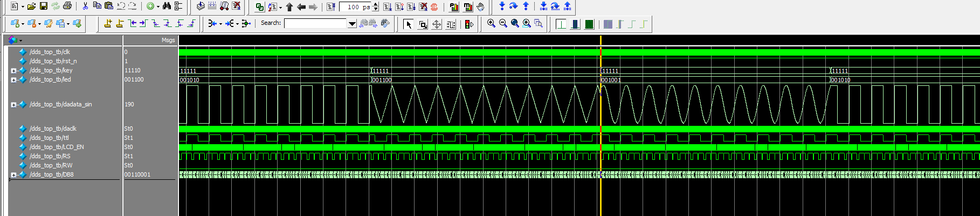Select the /dds_top_tb/LCD_EN signal
The width and height of the screenshot is (980, 216).
coord(57,147)
